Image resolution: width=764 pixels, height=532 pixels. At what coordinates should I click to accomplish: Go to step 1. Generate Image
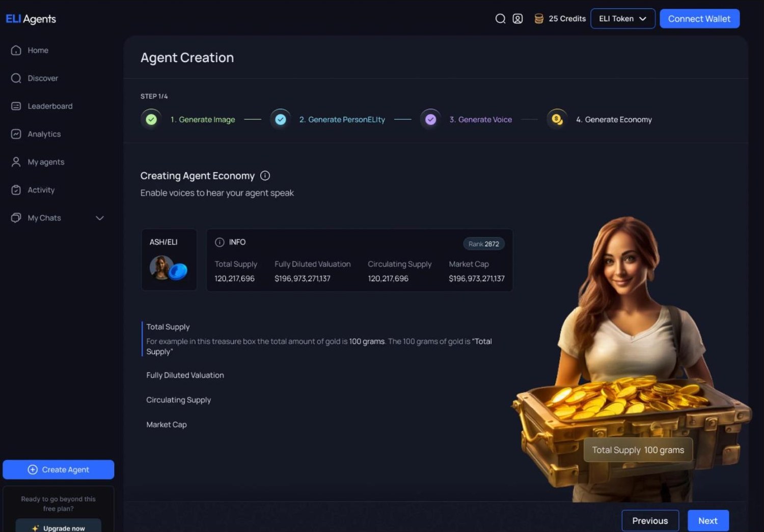coord(203,120)
